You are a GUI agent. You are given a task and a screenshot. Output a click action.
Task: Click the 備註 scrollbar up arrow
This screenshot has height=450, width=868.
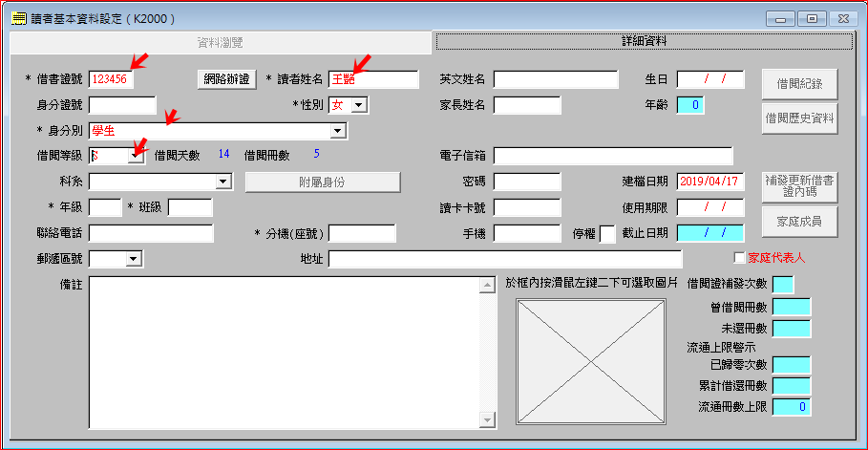point(488,286)
